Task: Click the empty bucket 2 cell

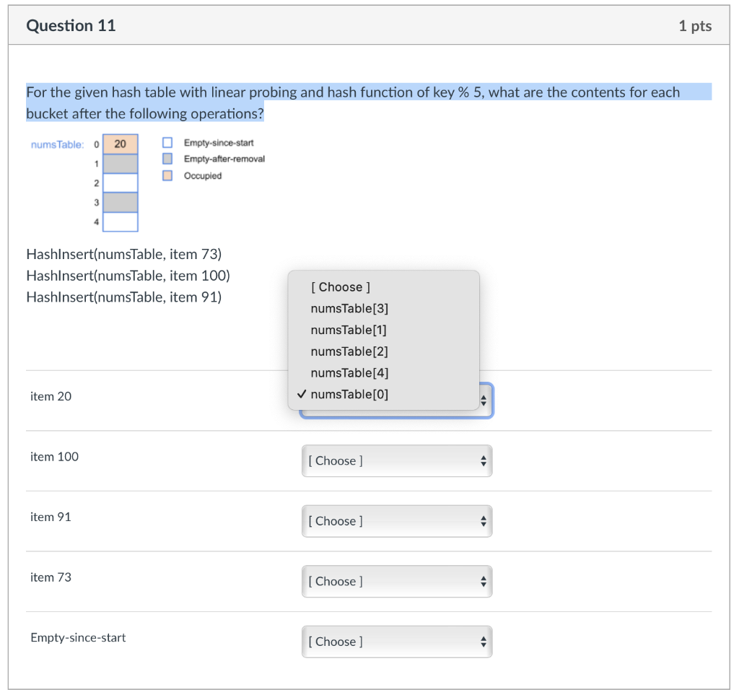Action: (120, 183)
